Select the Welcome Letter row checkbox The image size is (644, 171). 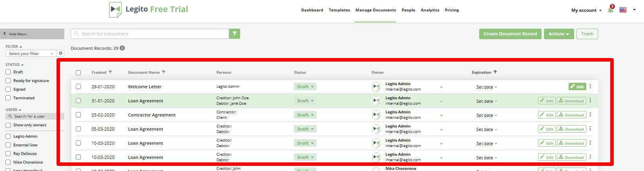click(78, 86)
